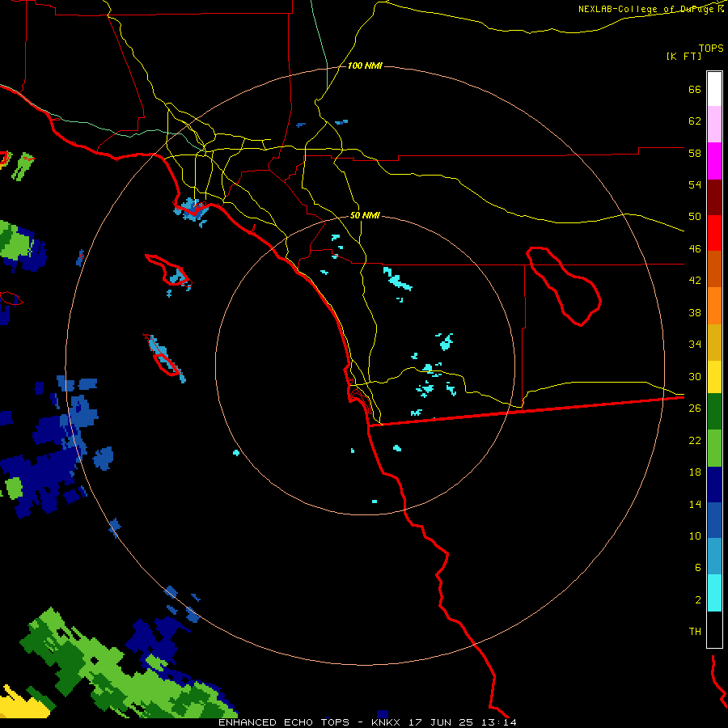Click the 50 value on the legend
This screenshot has height=728, width=728.
click(x=695, y=217)
